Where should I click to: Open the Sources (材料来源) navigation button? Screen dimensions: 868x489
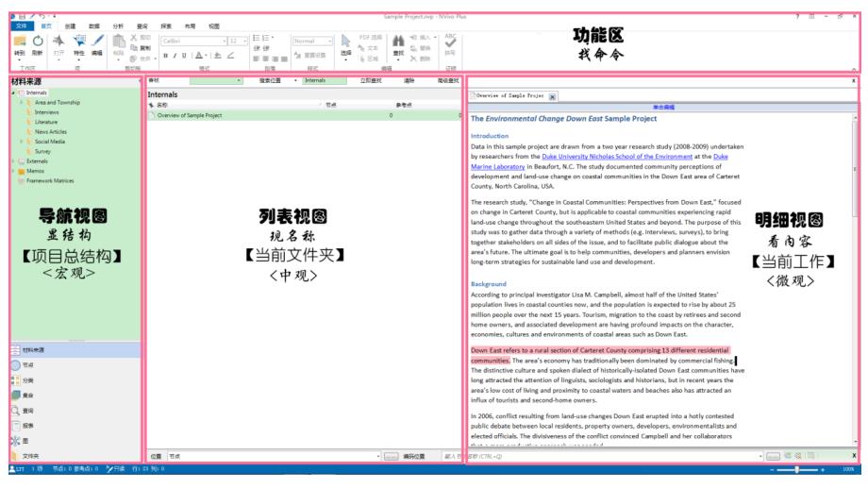[75, 350]
